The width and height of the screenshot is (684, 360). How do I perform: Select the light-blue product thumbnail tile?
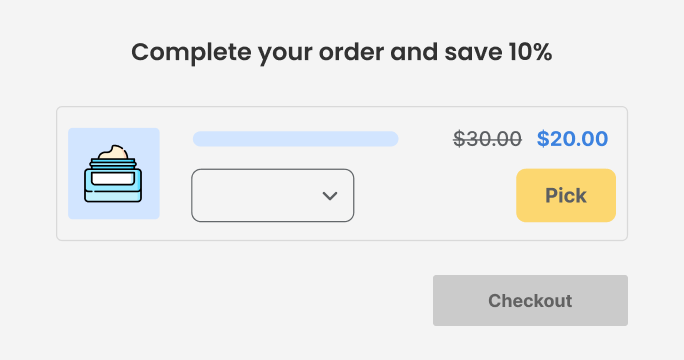[x=114, y=173]
